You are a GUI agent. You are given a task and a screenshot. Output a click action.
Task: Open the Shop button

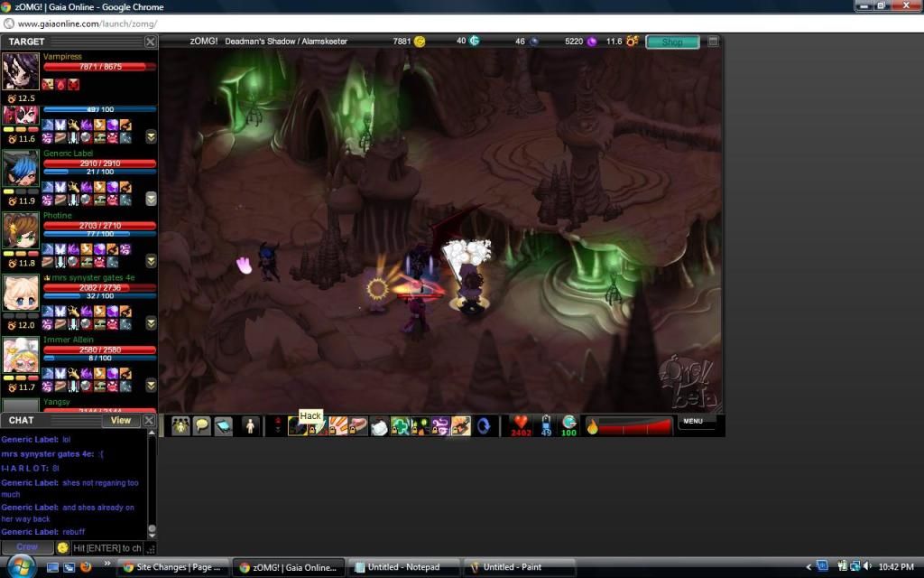click(672, 42)
